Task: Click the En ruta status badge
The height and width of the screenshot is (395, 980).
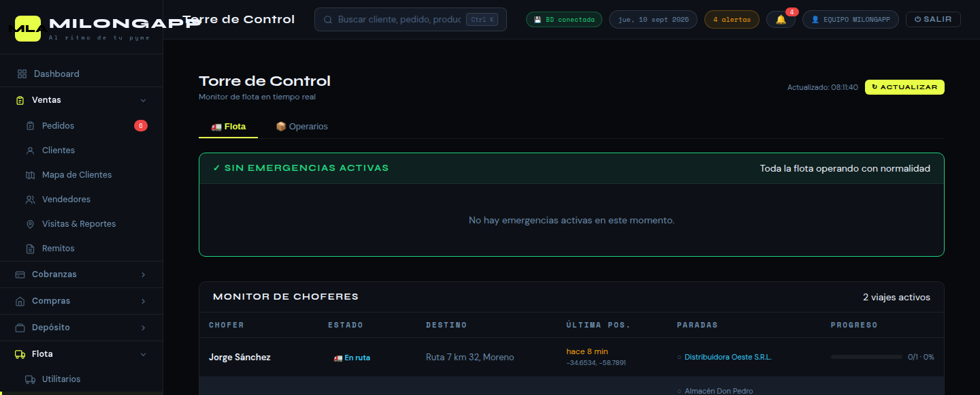Action: tap(352, 358)
